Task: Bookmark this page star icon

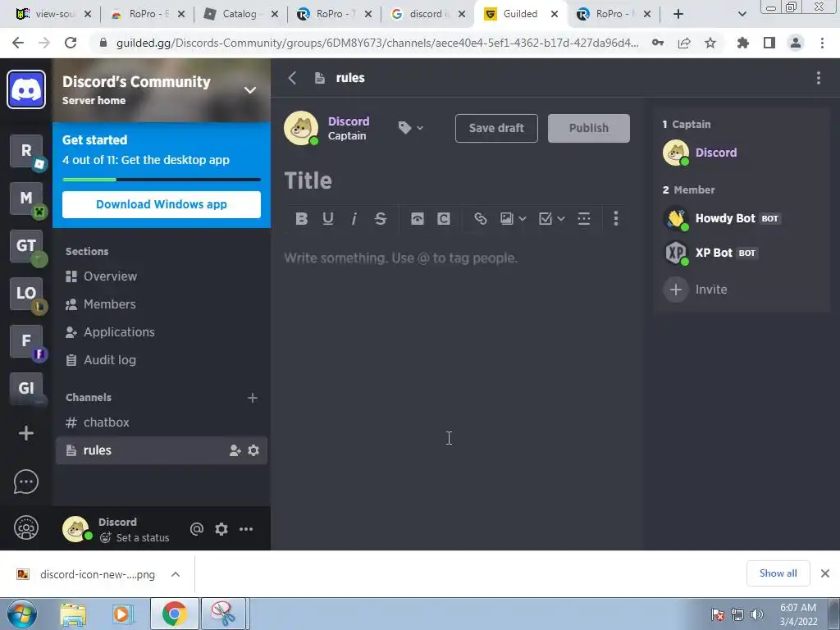Action: [710, 43]
